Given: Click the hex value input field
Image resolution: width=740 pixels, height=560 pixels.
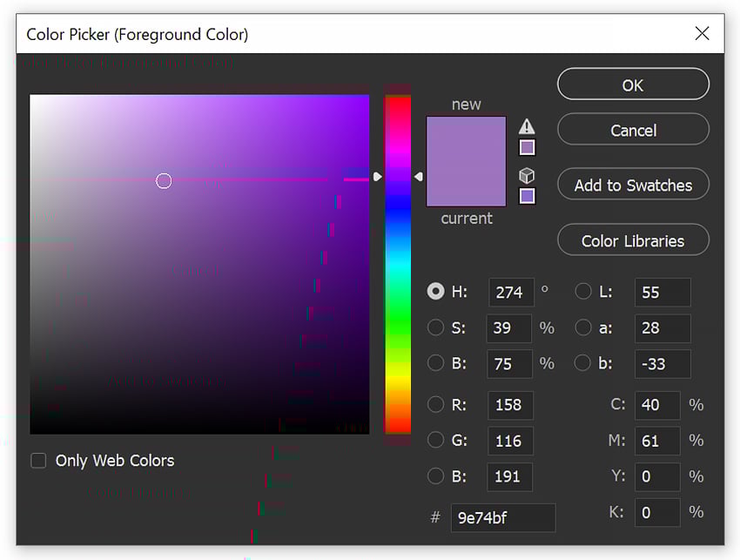Looking at the screenshot, I should click(503, 517).
